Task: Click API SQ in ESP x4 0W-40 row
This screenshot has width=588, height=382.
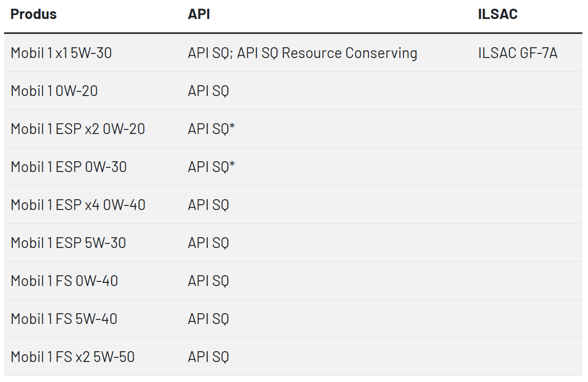Action: point(208,205)
